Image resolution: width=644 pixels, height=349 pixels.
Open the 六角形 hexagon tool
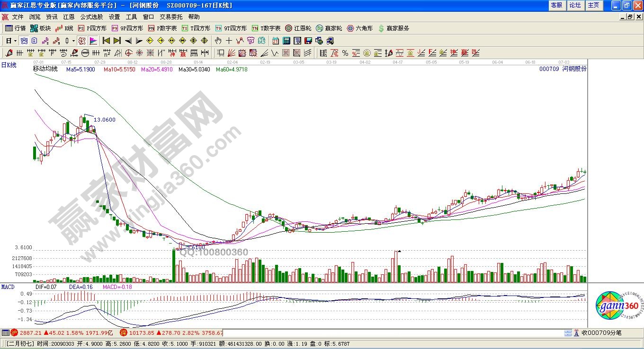(x=360, y=28)
